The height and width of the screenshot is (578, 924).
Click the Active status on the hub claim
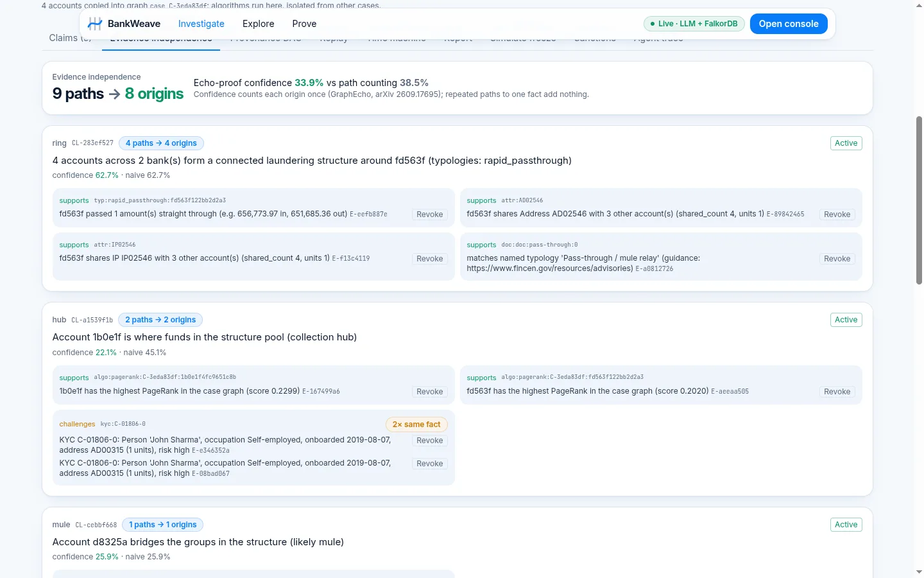(x=846, y=320)
